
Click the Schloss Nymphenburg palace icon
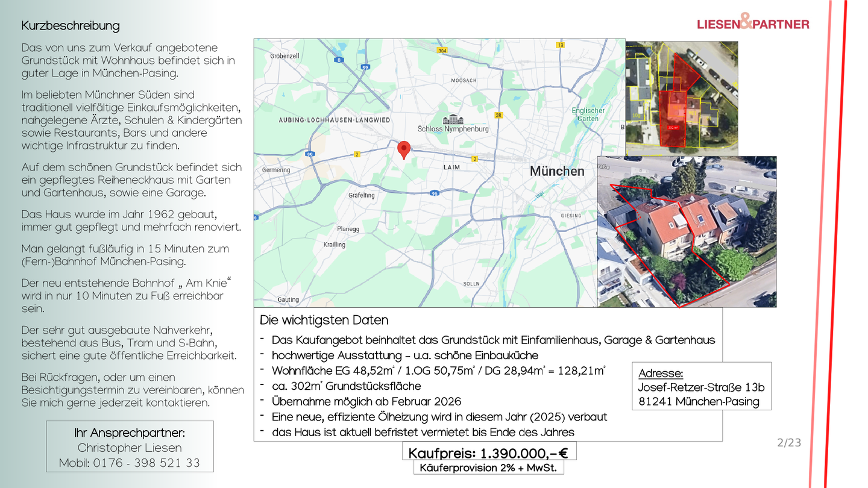[x=453, y=119]
